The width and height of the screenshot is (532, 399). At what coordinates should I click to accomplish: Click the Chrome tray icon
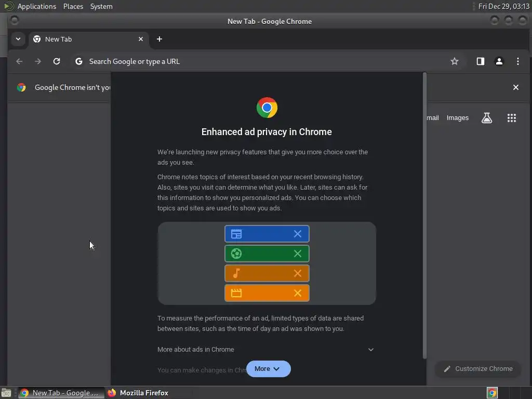[492, 393]
